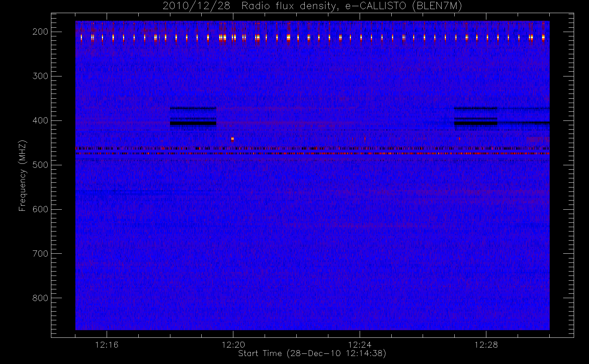The image size is (589, 364).
Task: Click the 'Frequency (MHZ)' axis label
Action: tap(23, 175)
